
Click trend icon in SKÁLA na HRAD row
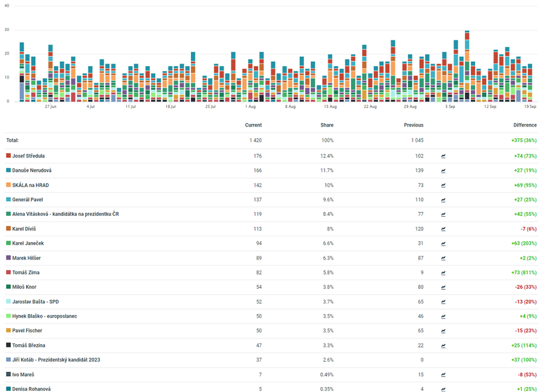tap(444, 185)
